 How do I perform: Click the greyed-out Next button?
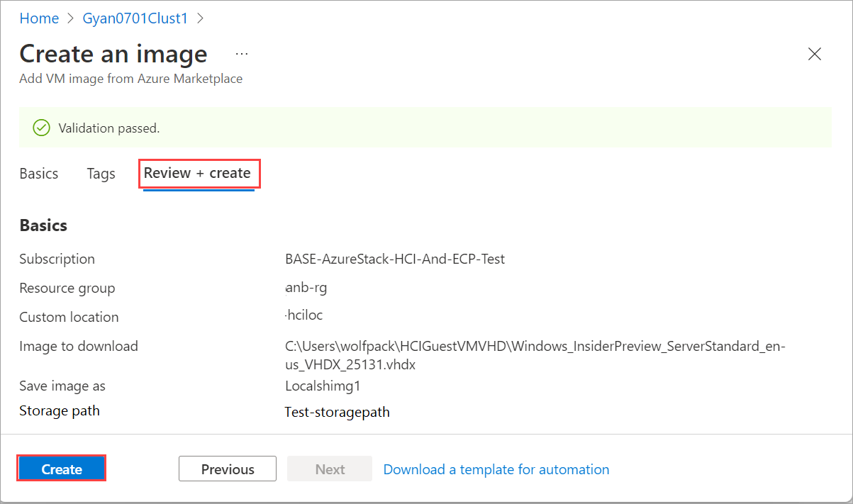pos(330,469)
